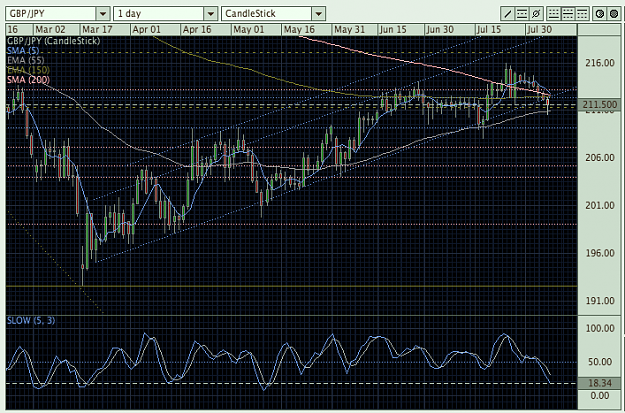The width and height of the screenshot is (625, 413).
Task: Click the 0.00 stochastic axis label
Action: pyautogui.click(x=600, y=396)
